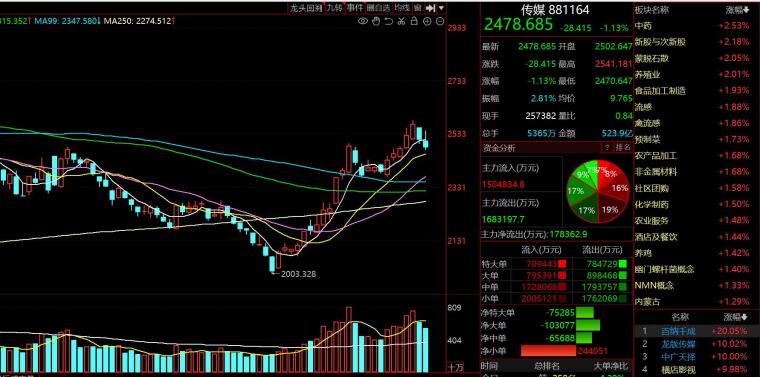Click the 事件 toolbar button
Viewport: 760px width, 377px height.
355,8
